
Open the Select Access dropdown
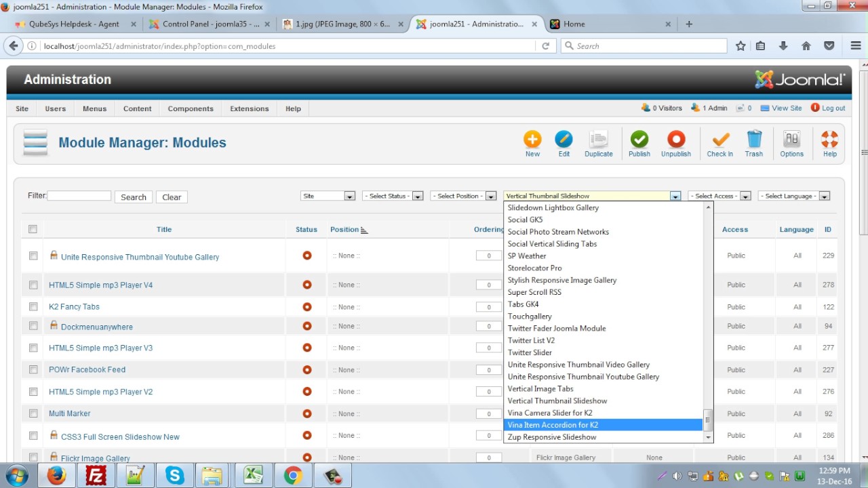(x=719, y=196)
